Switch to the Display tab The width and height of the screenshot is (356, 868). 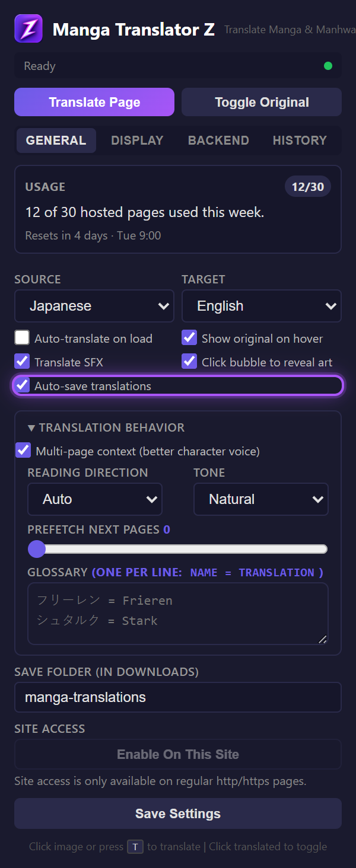pos(137,140)
